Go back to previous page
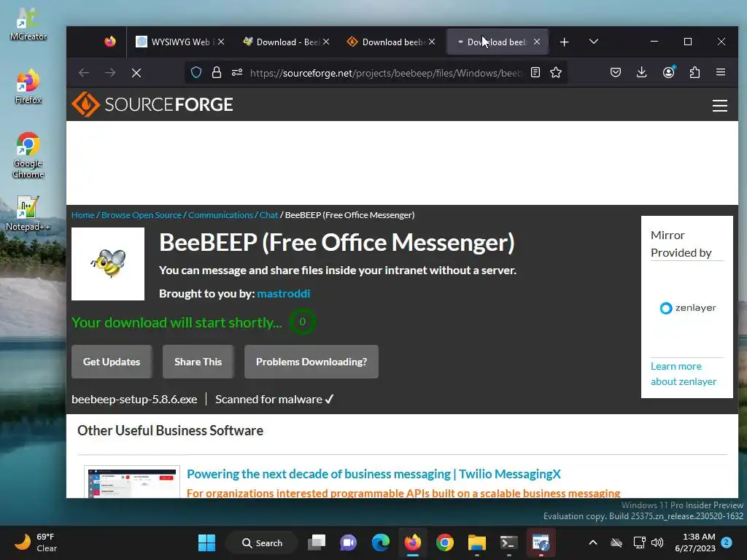 coord(84,73)
